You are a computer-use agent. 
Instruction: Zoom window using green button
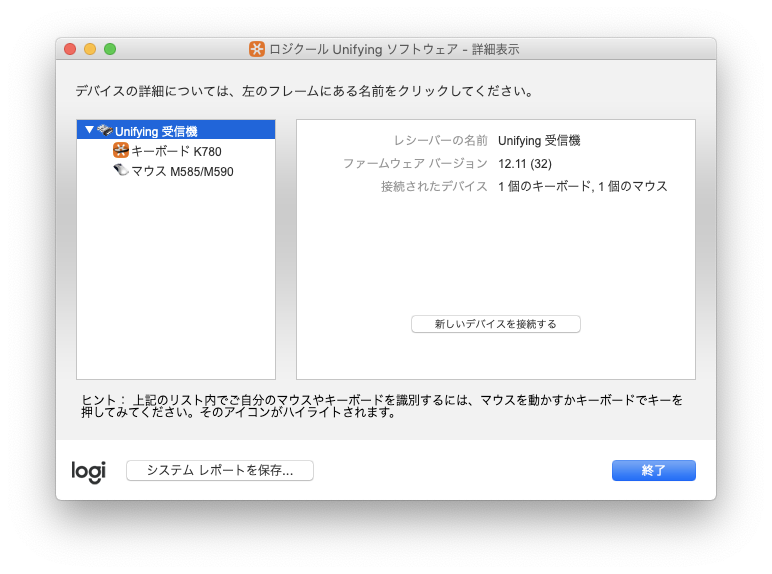tap(110, 49)
